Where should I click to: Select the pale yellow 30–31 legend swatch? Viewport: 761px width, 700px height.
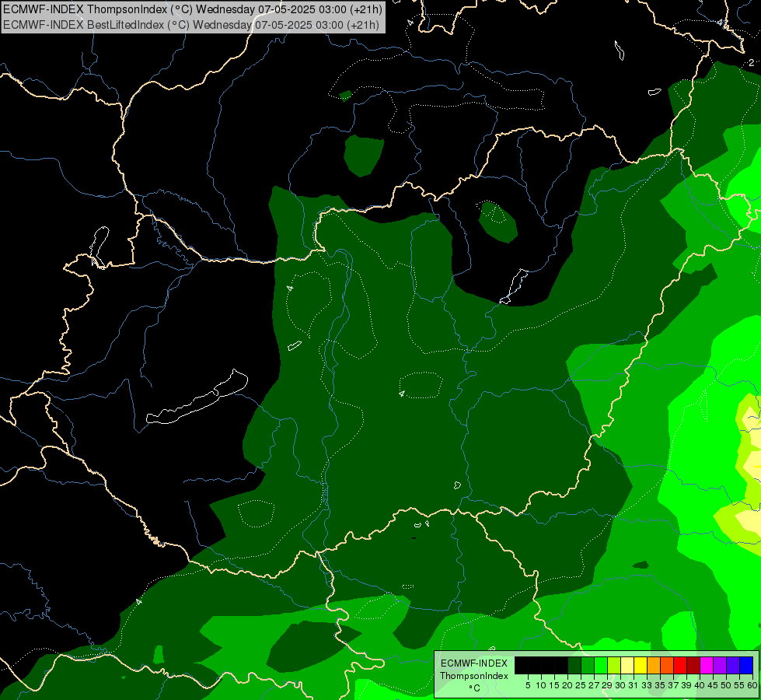(x=627, y=666)
